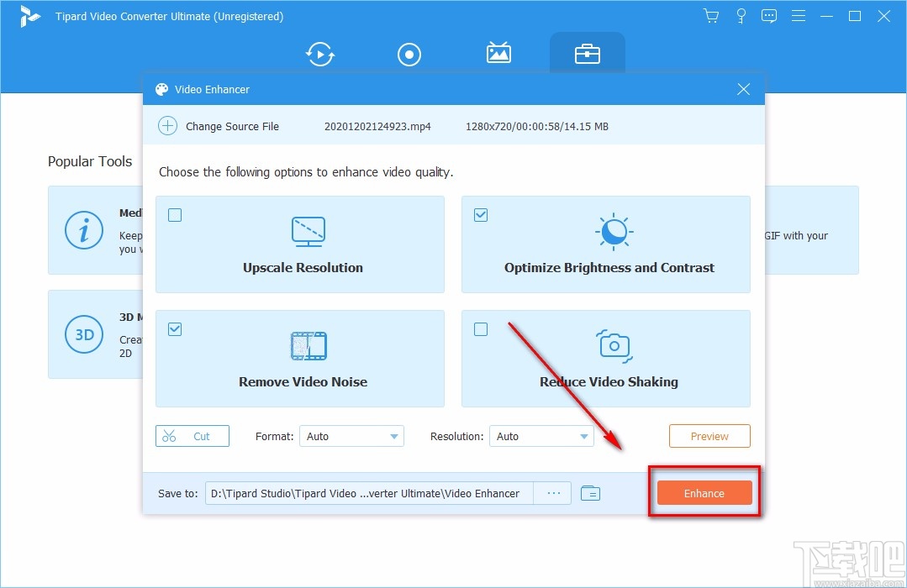The image size is (907, 588).
Task: Click the Tipard app logo
Action: 29,16
